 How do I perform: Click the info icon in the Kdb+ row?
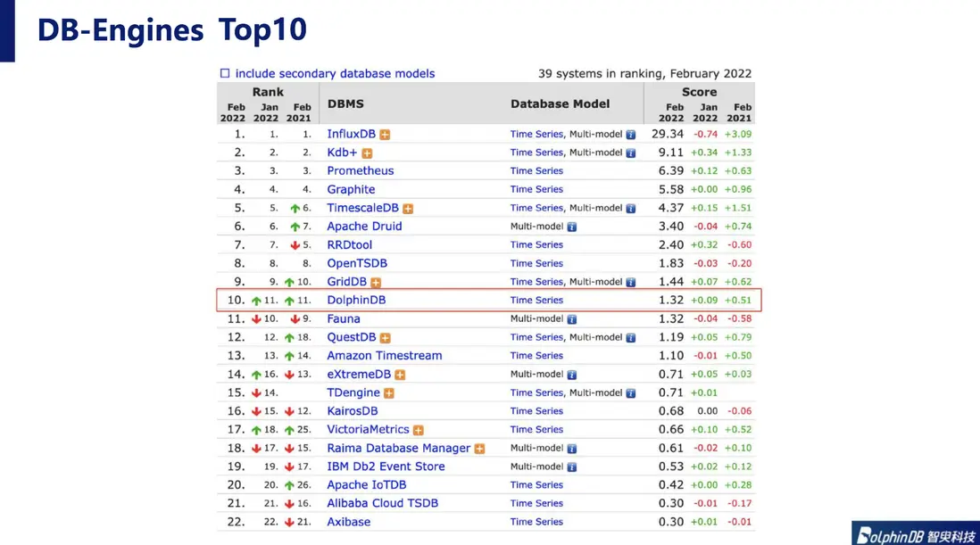[x=631, y=153]
